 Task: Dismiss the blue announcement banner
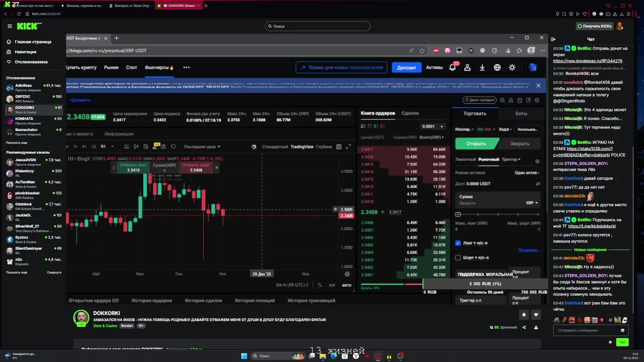pyautogui.click(x=538, y=85)
